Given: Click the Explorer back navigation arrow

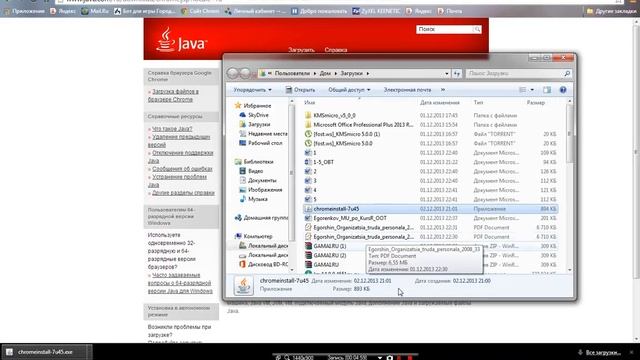Looking at the screenshot, I should (x=233, y=73).
